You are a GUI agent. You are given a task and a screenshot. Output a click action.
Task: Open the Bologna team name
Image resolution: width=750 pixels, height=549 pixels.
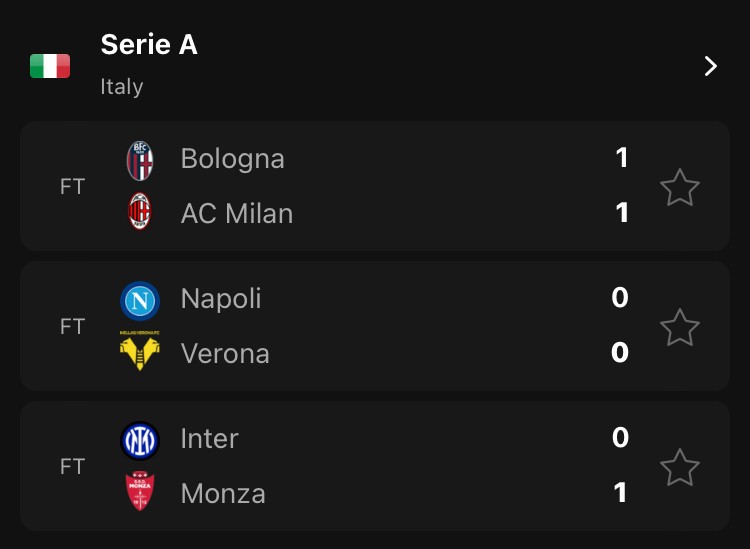click(x=233, y=159)
